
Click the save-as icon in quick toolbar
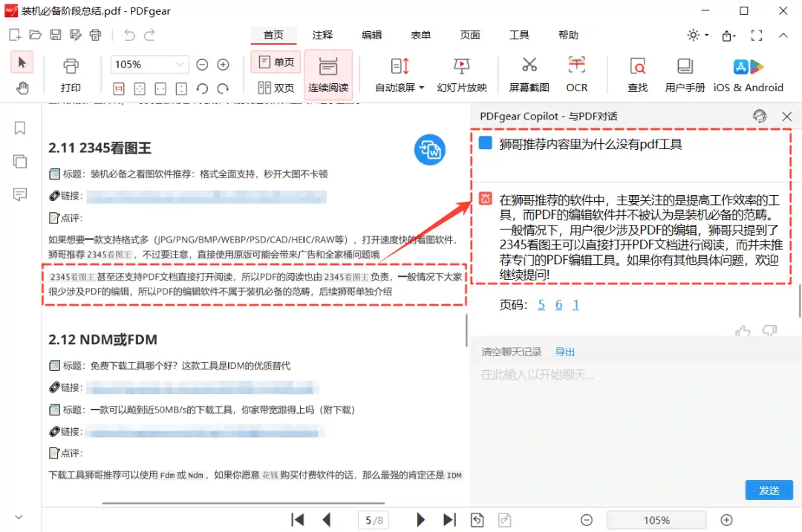76,35
